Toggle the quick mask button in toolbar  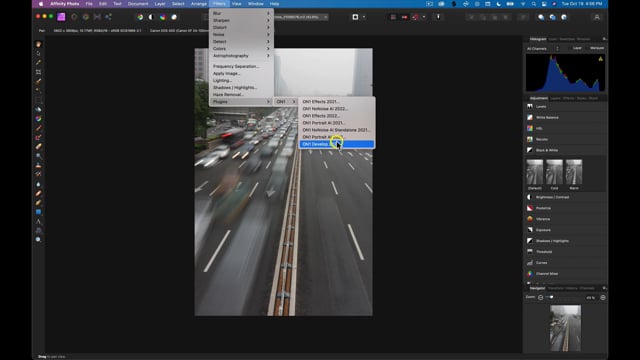[x=355, y=17]
